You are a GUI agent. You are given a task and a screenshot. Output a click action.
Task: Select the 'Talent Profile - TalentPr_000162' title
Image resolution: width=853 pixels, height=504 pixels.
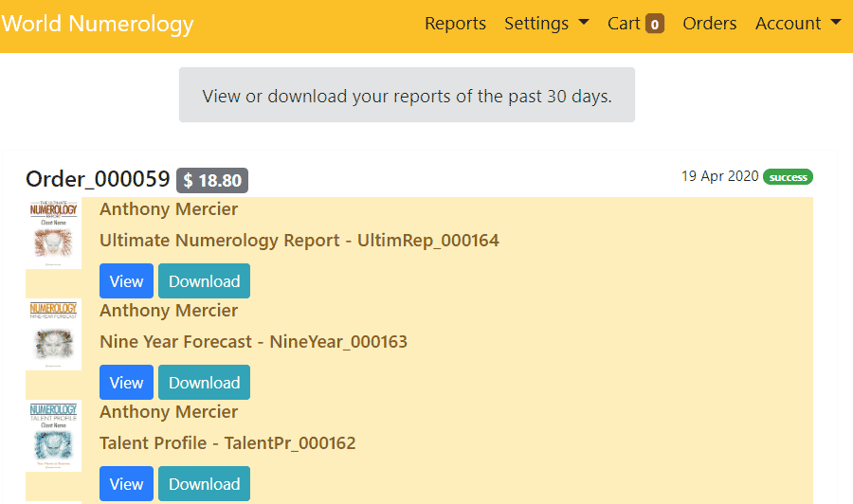point(227,443)
